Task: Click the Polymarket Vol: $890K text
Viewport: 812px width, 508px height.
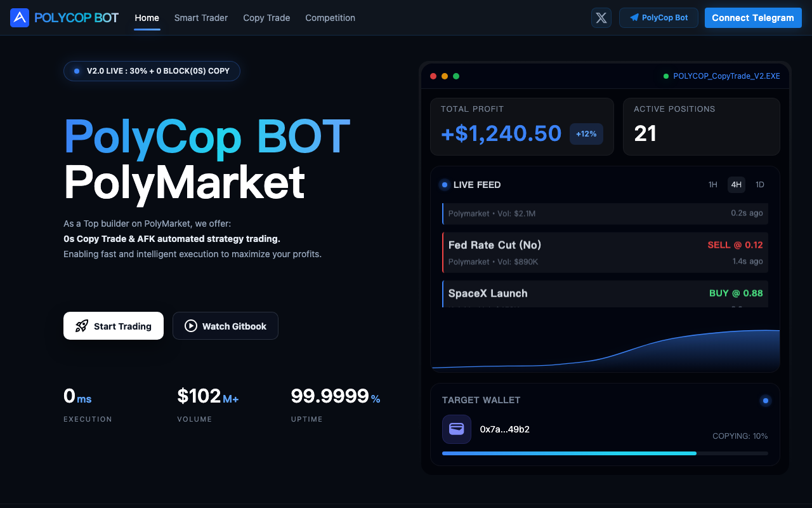Action: click(493, 262)
